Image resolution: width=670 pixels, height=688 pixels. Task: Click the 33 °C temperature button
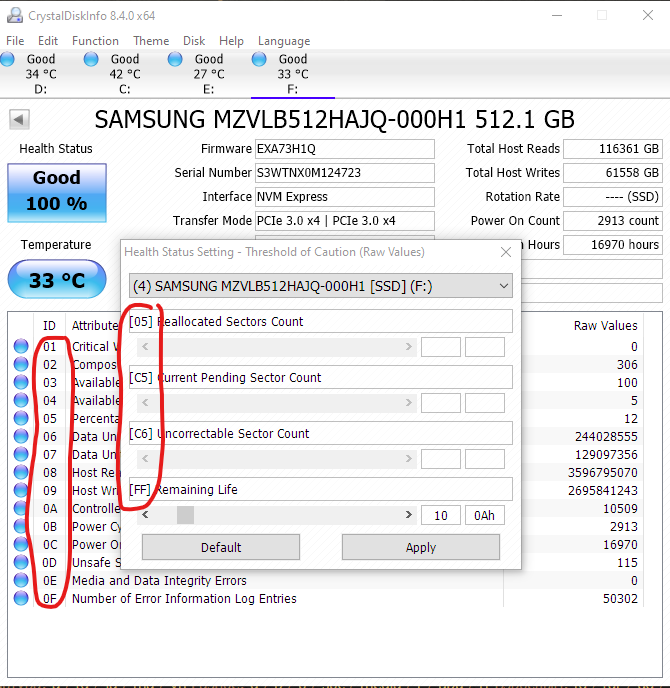pyautogui.click(x=57, y=280)
